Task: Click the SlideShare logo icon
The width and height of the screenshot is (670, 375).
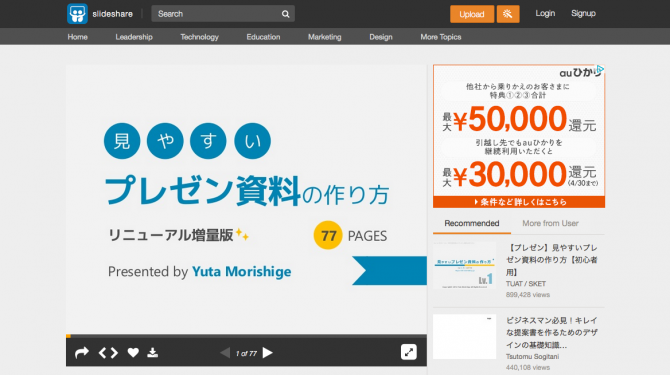Action: point(77,14)
